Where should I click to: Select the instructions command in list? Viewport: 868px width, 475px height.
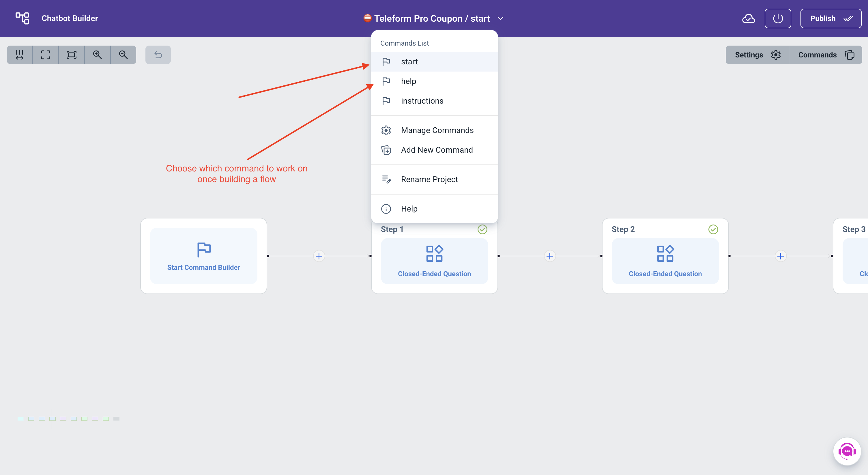tap(434, 101)
